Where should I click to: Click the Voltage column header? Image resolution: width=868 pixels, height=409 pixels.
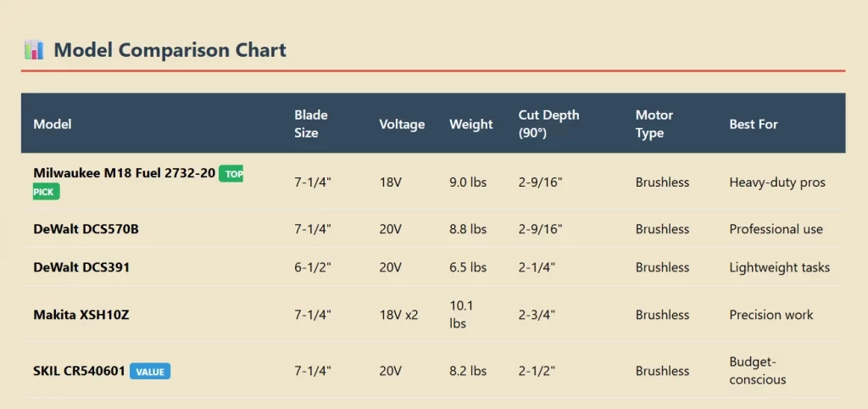(x=402, y=124)
